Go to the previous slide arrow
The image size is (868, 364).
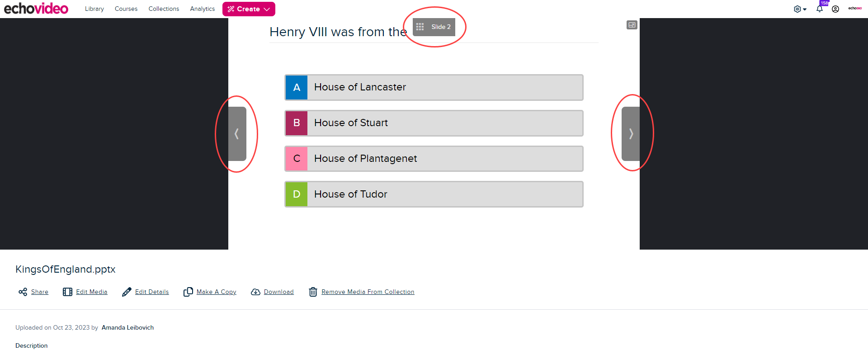tap(237, 134)
